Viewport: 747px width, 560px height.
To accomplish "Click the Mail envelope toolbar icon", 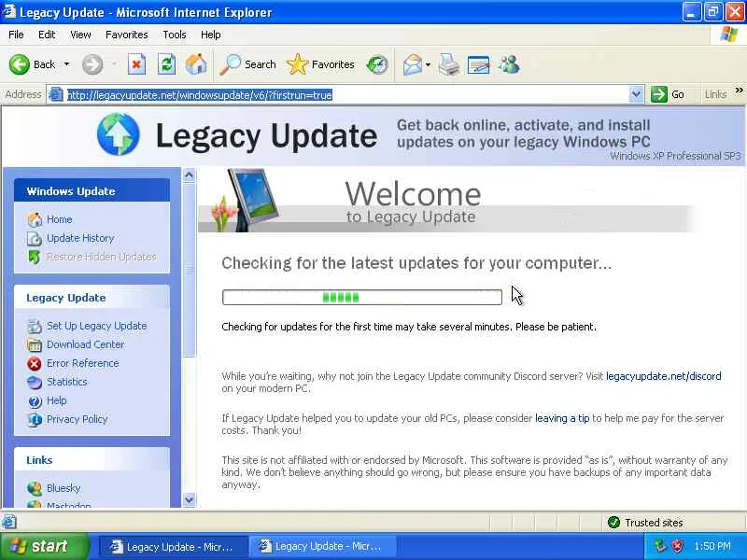I will click(412, 64).
